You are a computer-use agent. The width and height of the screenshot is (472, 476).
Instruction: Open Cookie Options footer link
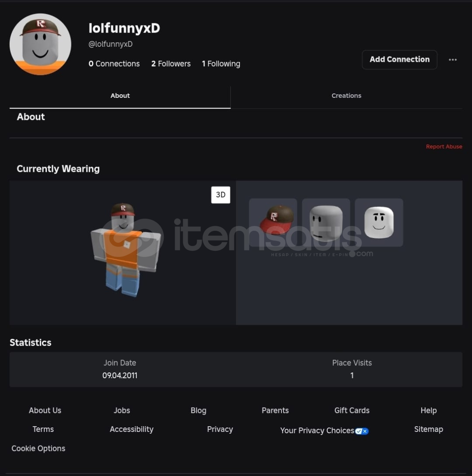click(38, 448)
